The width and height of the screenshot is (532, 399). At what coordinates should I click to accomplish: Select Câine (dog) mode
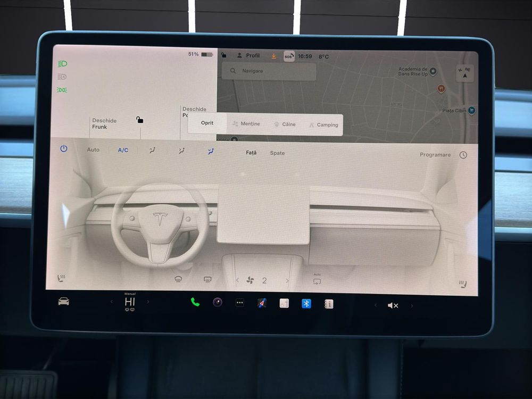(x=285, y=124)
